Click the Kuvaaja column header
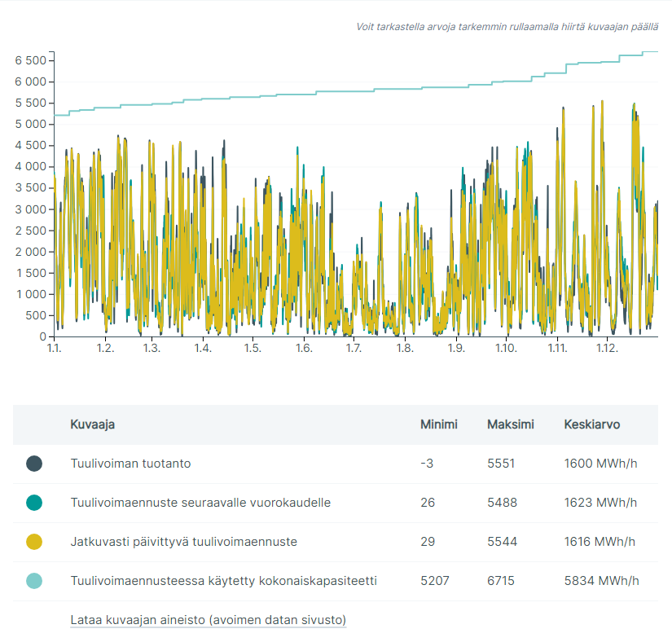 [x=92, y=424]
